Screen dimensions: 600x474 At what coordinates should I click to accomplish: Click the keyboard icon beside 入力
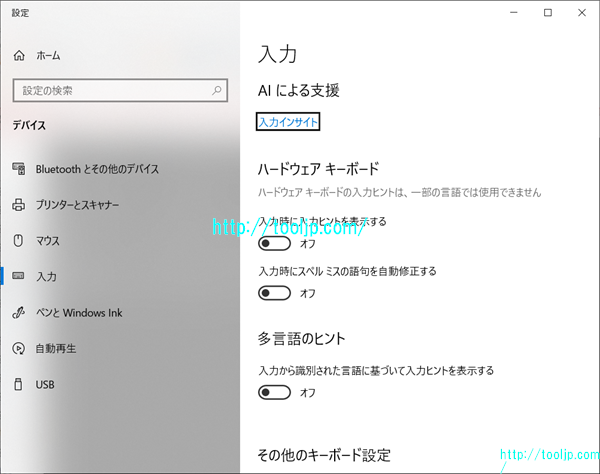point(18,276)
